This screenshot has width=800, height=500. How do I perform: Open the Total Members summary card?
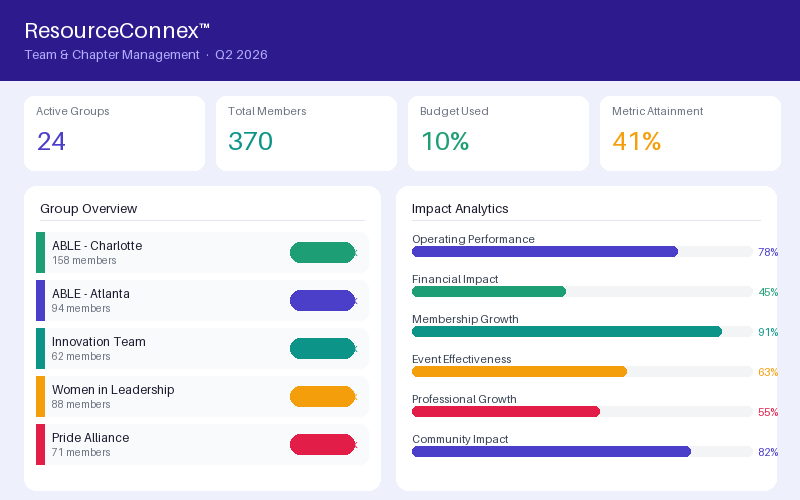click(x=306, y=133)
